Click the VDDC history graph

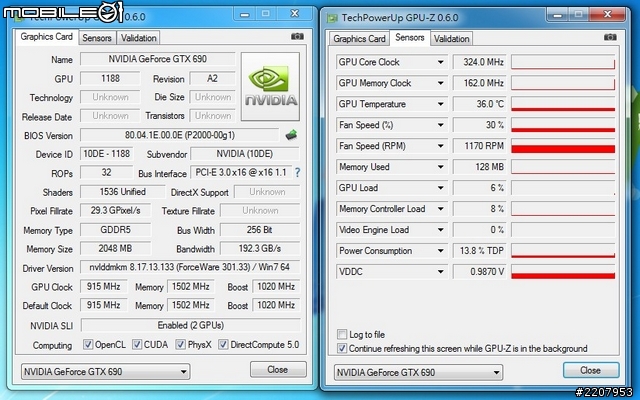pyautogui.click(x=563, y=271)
